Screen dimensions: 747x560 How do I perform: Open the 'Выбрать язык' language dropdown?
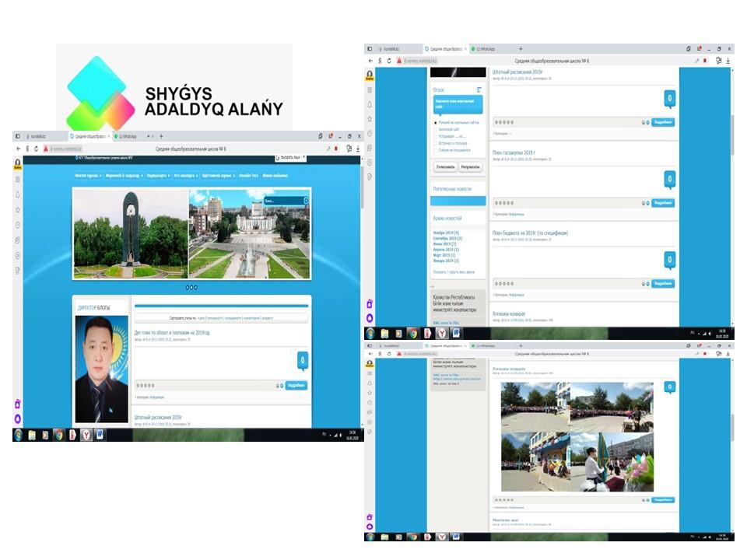[290, 158]
